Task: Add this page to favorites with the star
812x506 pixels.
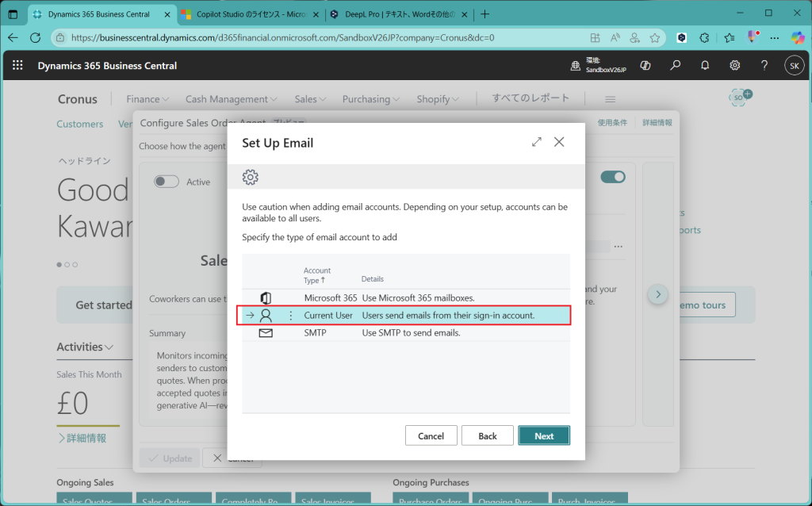Action: pos(655,38)
